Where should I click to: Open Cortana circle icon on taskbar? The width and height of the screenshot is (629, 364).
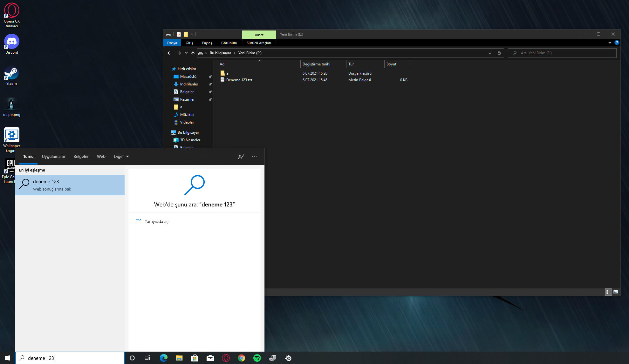coord(132,358)
